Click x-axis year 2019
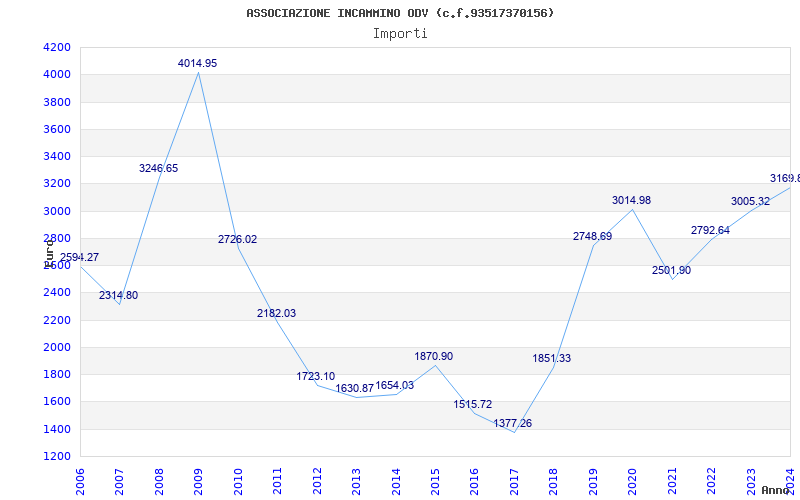 (593, 481)
